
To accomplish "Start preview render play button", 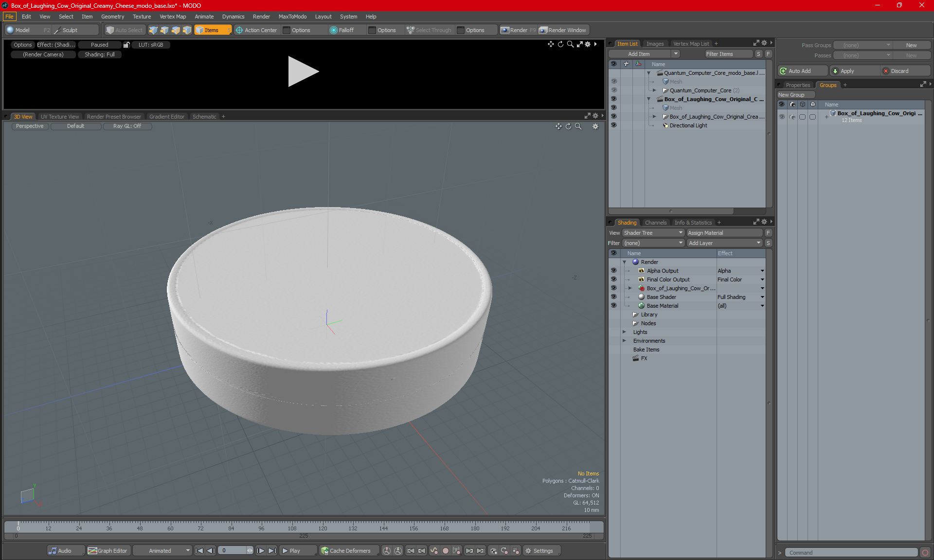I will tap(303, 71).
